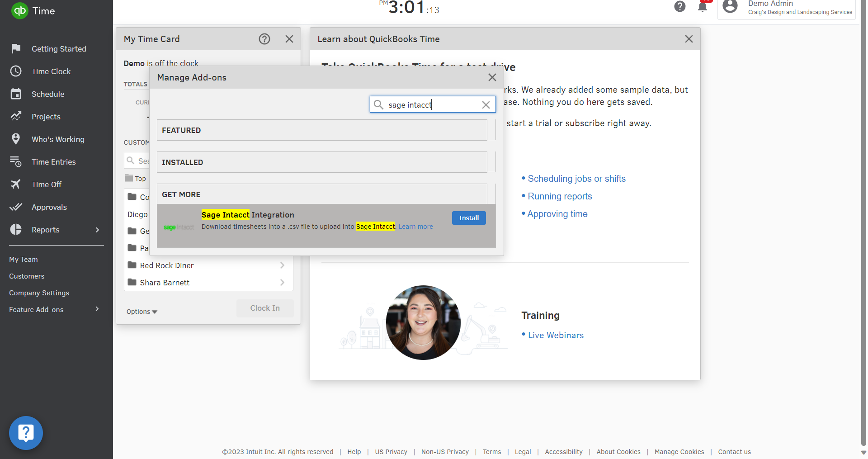Click the Time Off airplane icon
The image size is (868, 459).
16,184
